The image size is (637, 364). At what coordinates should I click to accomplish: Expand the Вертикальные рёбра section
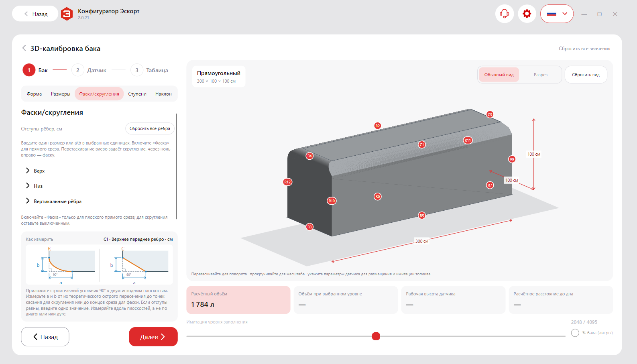[53, 201]
